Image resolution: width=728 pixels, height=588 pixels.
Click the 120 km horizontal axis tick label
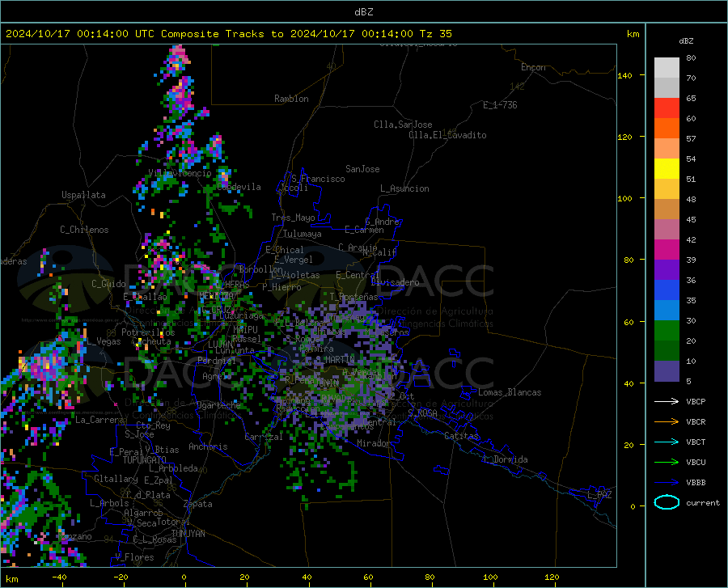552,577
